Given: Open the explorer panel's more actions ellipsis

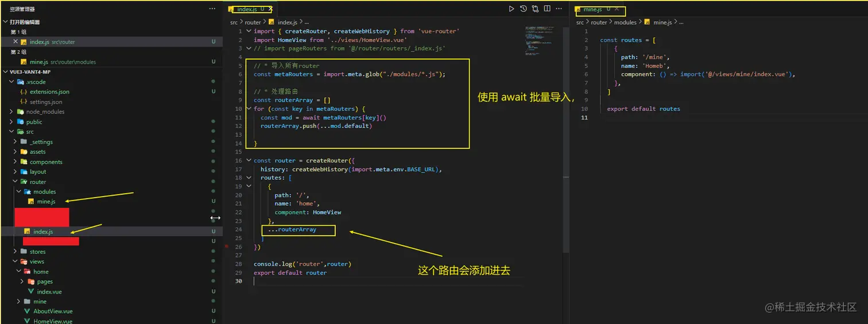Looking at the screenshot, I should tap(212, 9).
